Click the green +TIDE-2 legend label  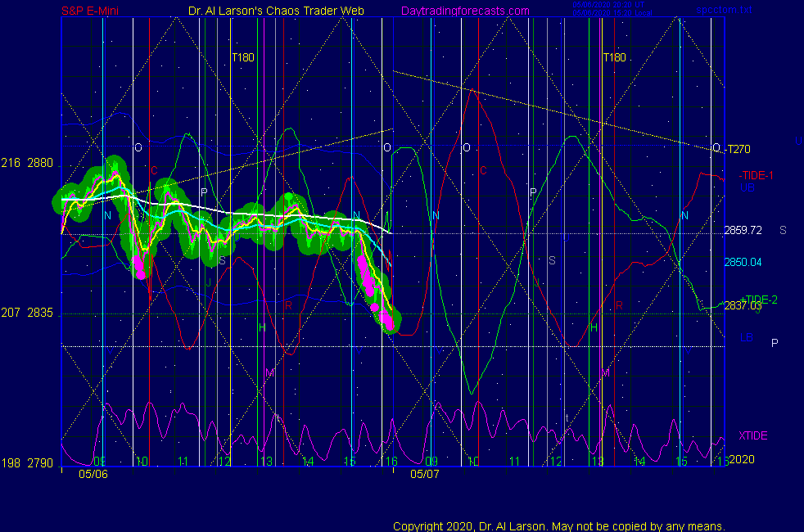point(758,300)
